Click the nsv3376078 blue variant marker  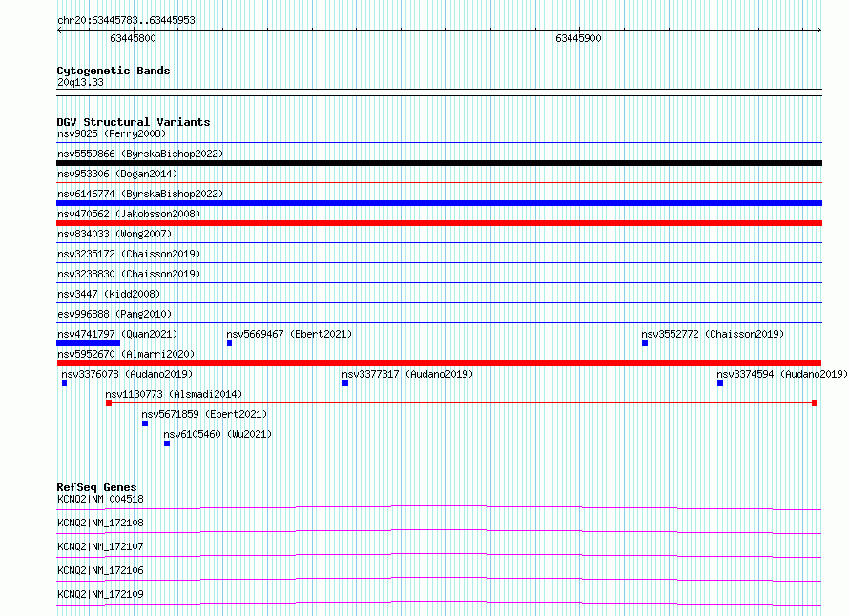65,383
